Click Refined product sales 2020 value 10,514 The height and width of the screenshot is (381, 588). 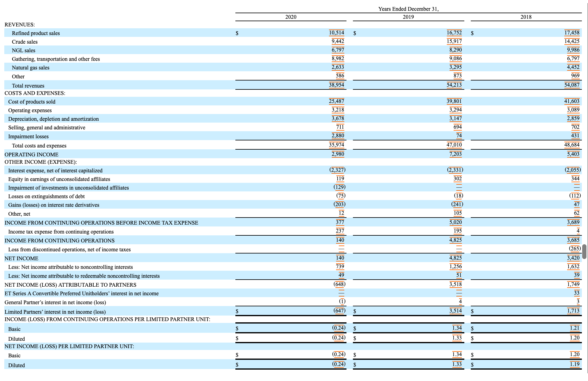[x=336, y=33]
